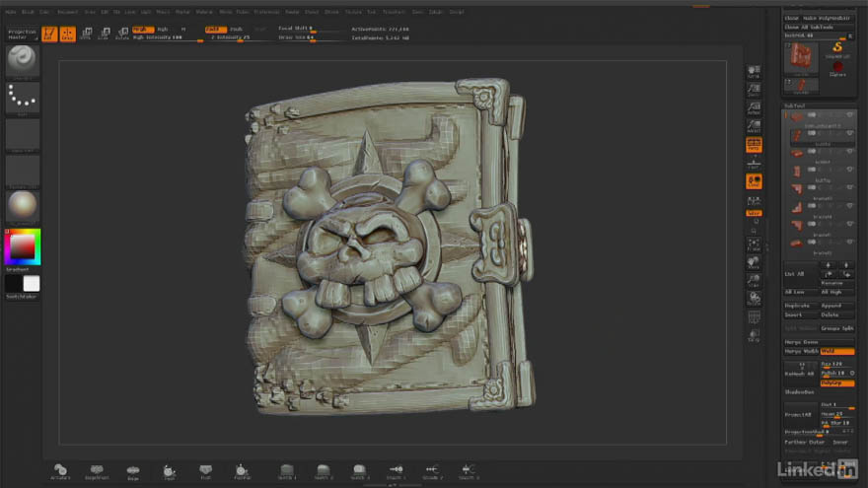868x488 pixels.
Task: Select the Rotate transform tool in top shelf
Action: [122, 34]
